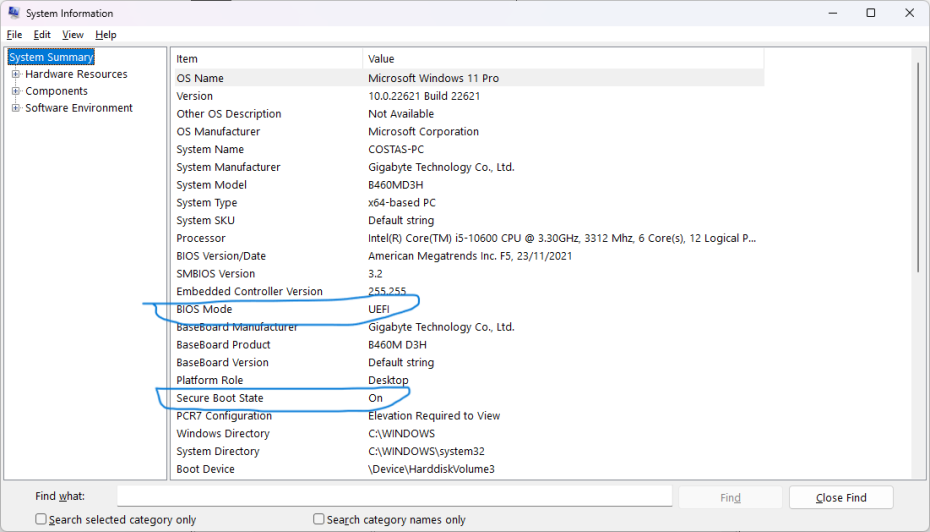This screenshot has width=930, height=532.
Task: Select the BIOS Mode row
Action: click(x=468, y=310)
